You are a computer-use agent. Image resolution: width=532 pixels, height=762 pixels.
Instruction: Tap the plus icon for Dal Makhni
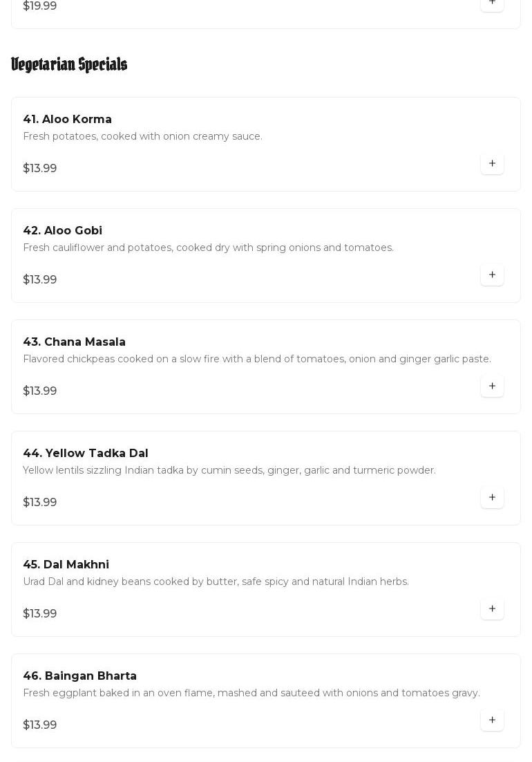pyautogui.click(x=492, y=609)
